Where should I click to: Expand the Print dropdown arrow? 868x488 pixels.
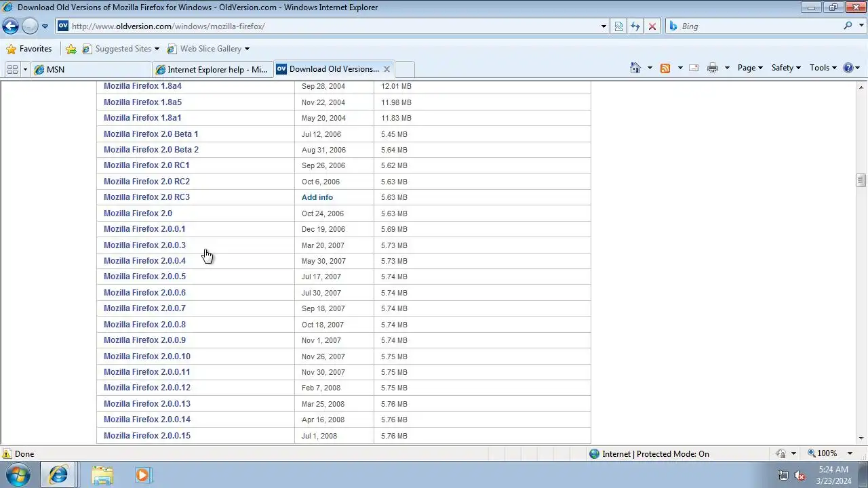tap(727, 68)
